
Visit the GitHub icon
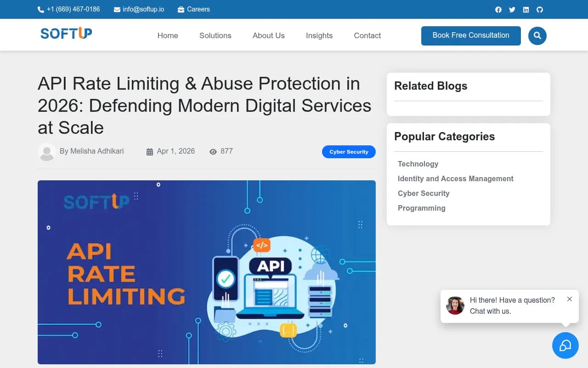(539, 9)
